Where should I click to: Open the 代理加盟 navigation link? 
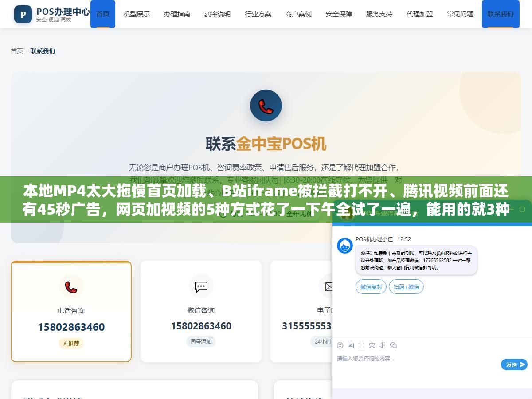tap(419, 14)
